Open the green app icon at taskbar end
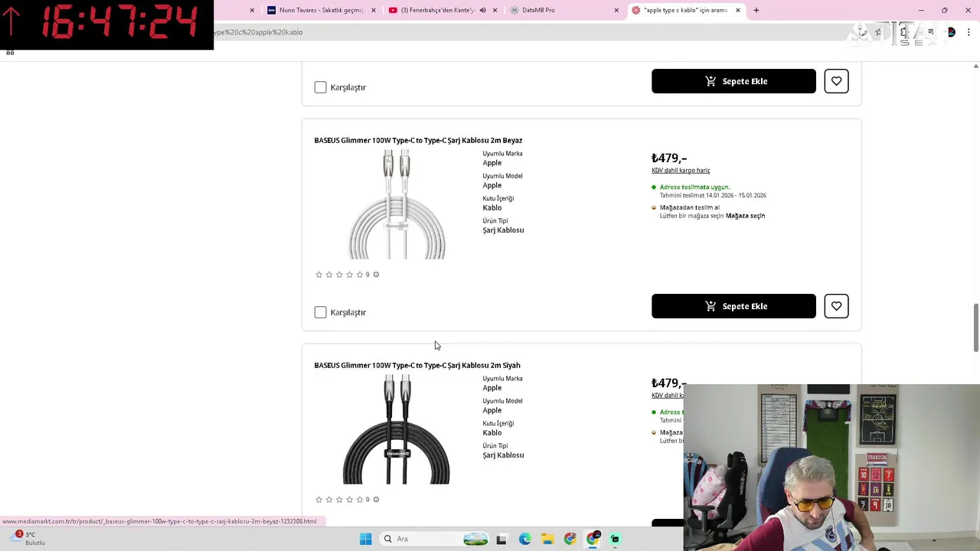This screenshot has width=980, height=551. (x=615, y=539)
